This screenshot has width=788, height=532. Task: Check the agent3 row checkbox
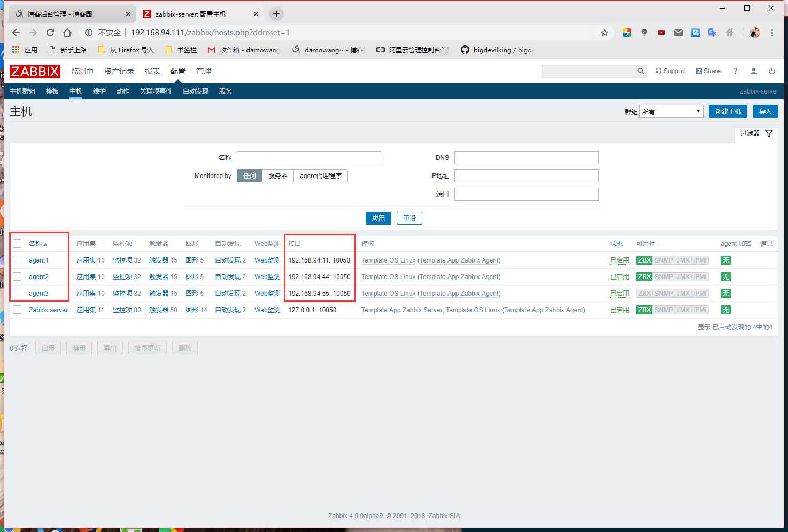[17, 293]
